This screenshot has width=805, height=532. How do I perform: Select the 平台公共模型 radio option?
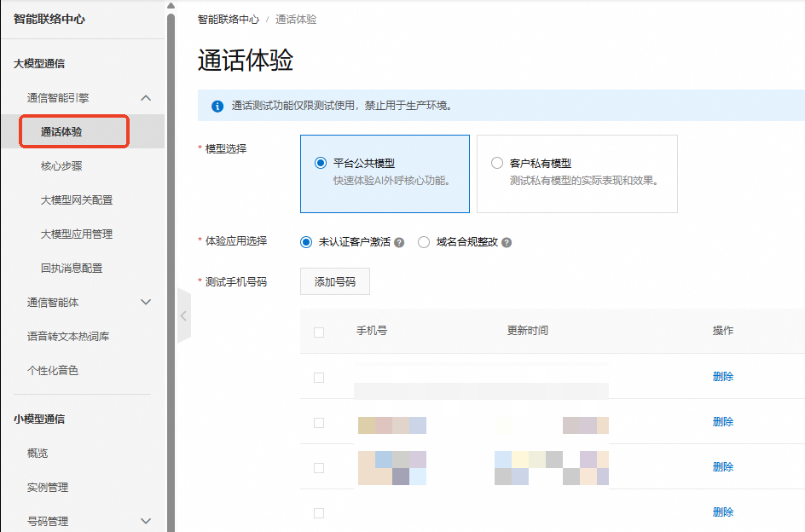point(321,163)
